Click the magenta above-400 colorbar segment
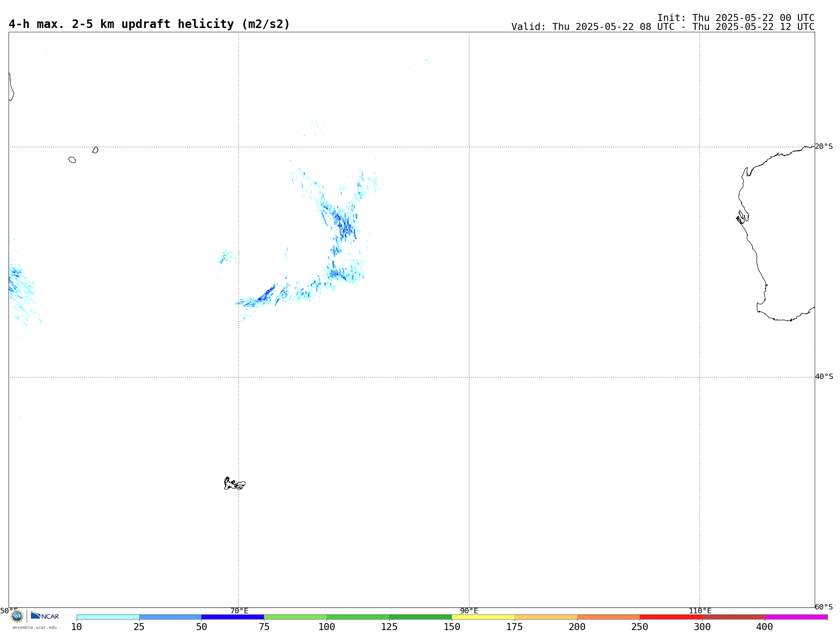This screenshot has width=840, height=632. click(796, 617)
